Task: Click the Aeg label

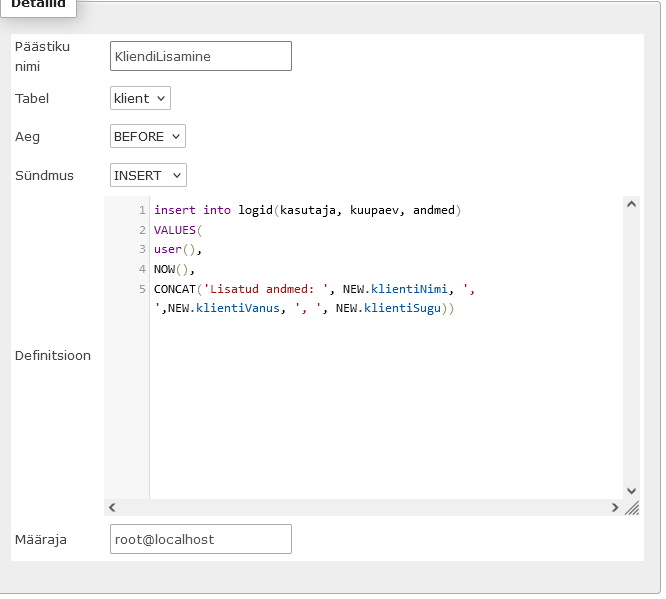Action: (27, 137)
